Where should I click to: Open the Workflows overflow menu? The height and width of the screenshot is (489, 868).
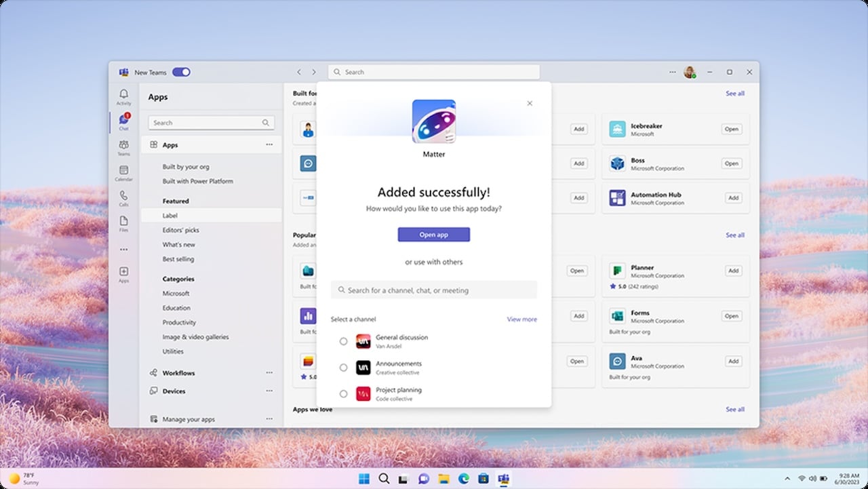tap(269, 372)
